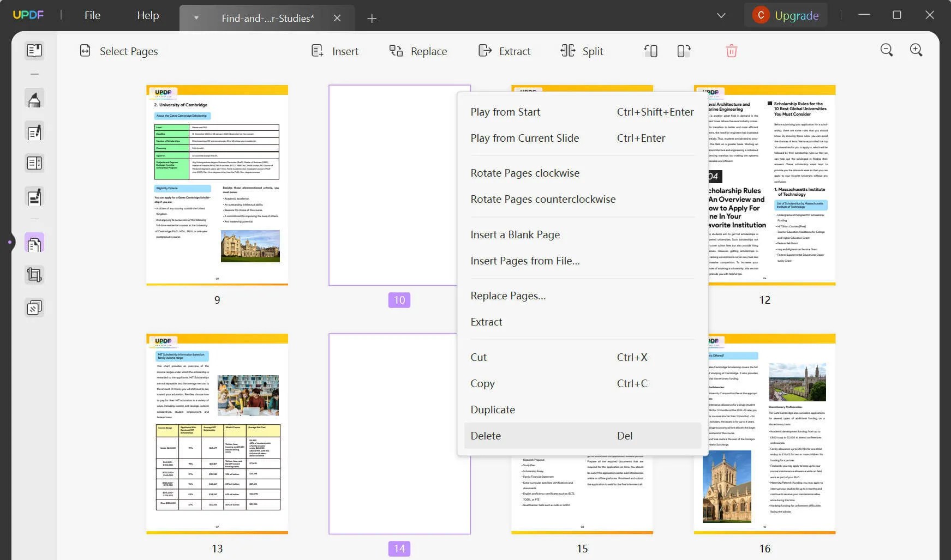Open the File menu

click(92, 15)
